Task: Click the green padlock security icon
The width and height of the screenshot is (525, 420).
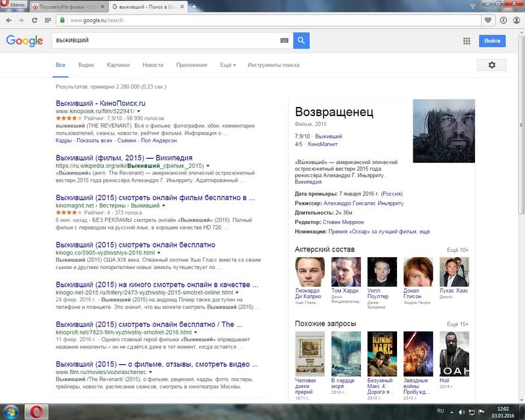Action: coord(62,20)
